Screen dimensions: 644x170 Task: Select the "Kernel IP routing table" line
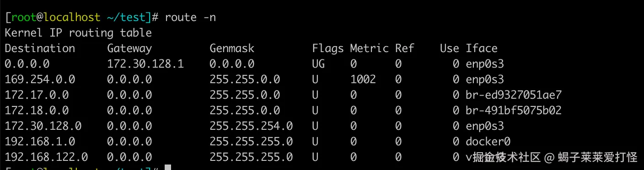pos(78,33)
